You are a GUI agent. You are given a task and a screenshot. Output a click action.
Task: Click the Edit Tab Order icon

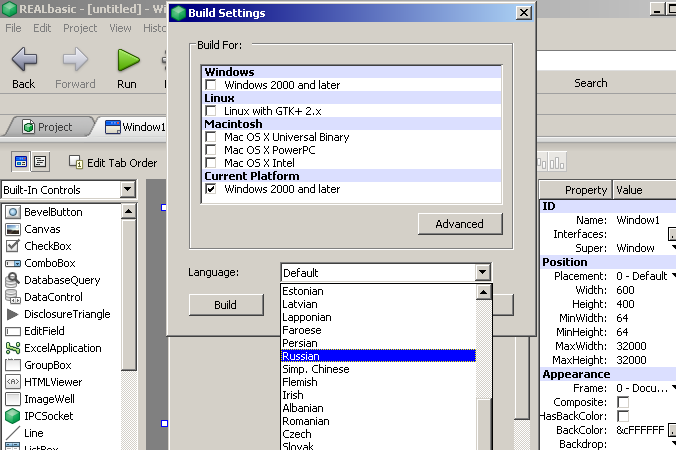76,162
